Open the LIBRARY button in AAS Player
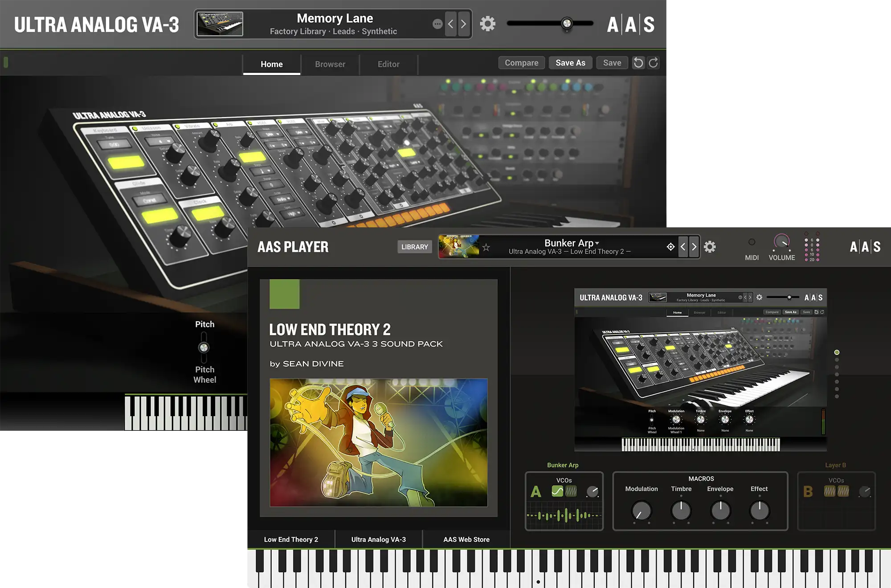The image size is (891, 588). [x=414, y=247]
